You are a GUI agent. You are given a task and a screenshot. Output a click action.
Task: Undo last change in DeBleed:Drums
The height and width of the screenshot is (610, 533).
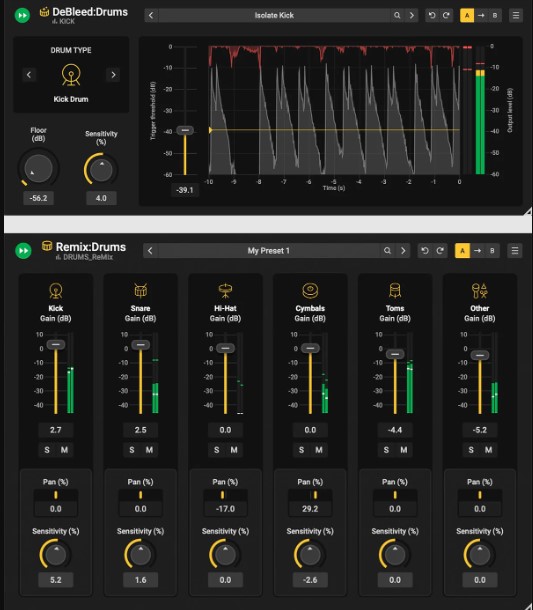(x=432, y=16)
